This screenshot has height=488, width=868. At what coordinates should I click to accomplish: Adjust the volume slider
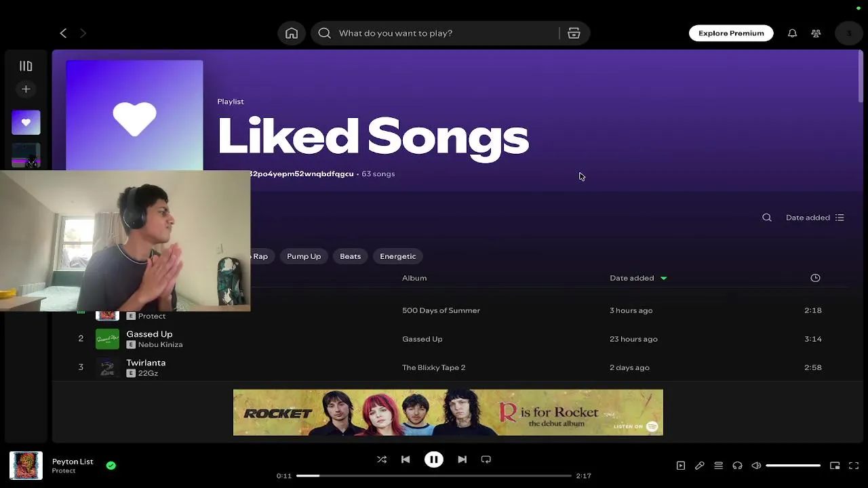pos(793,466)
